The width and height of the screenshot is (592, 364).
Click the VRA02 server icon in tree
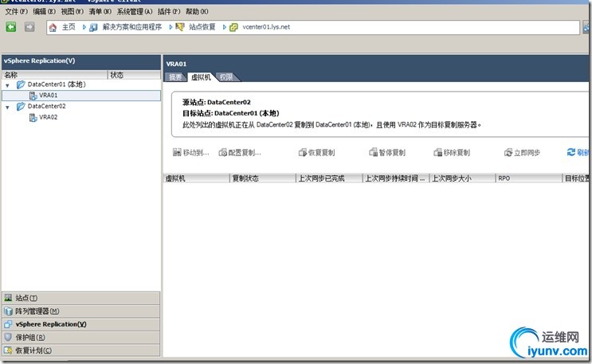click(x=33, y=117)
